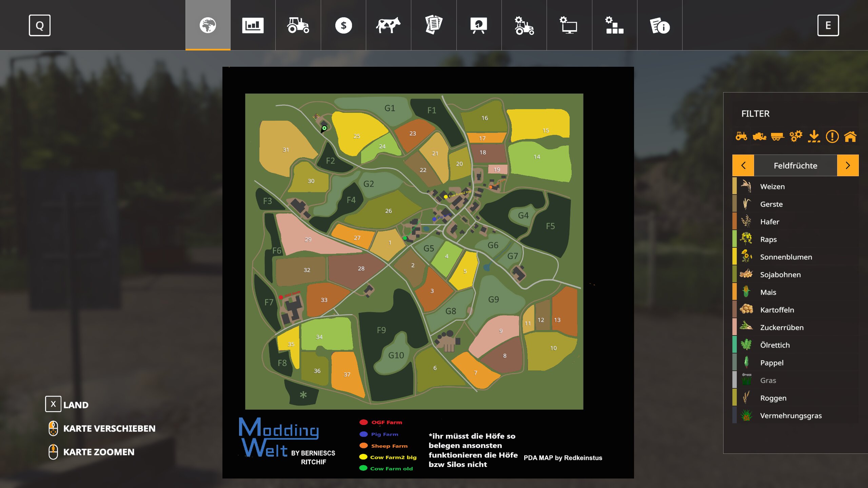The image size is (868, 488).
Task: Click the unloading point arrow filter icon
Action: click(814, 137)
